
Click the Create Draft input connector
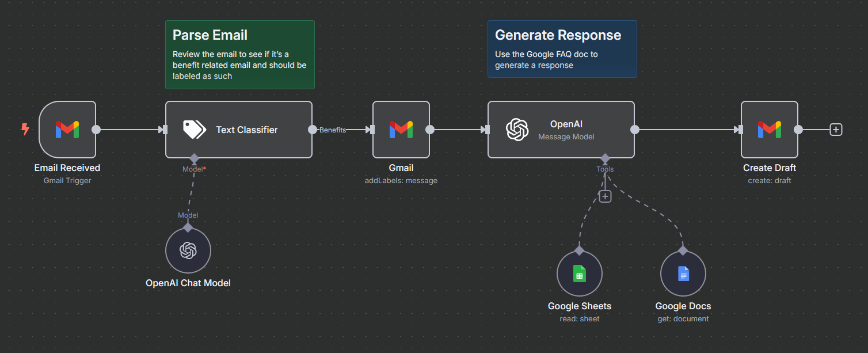[741, 130]
